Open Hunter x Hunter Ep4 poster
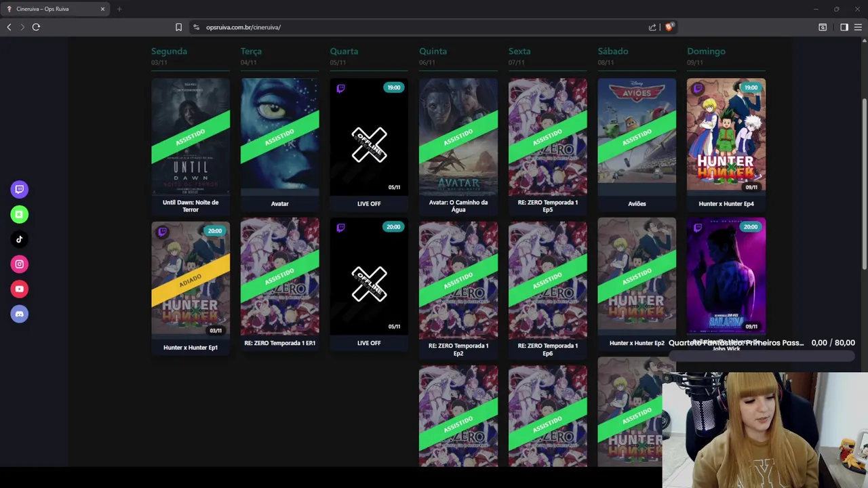868x488 pixels. point(726,137)
